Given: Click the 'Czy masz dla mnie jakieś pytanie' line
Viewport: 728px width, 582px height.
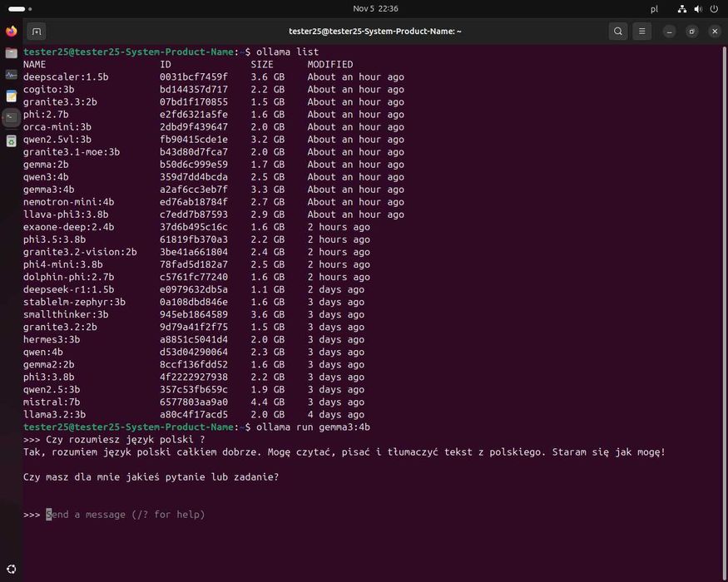Looking at the screenshot, I should point(151,477).
